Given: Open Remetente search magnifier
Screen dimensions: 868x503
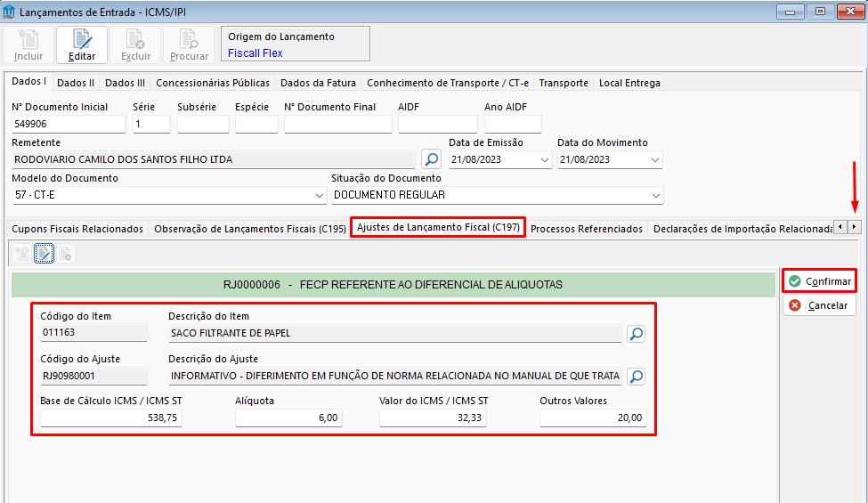Looking at the screenshot, I should pyautogui.click(x=431, y=159).
